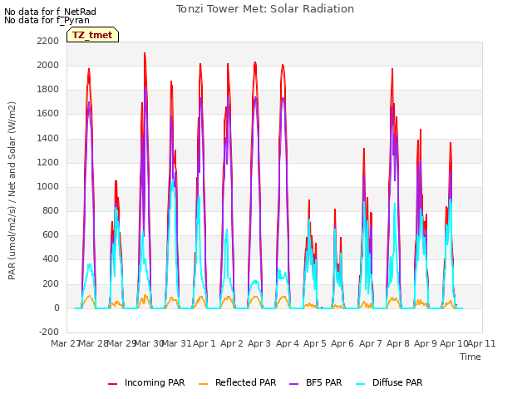The image size is (532, 399).
Task: Click the 200 y-axis tick label
Action: point(51,283)
